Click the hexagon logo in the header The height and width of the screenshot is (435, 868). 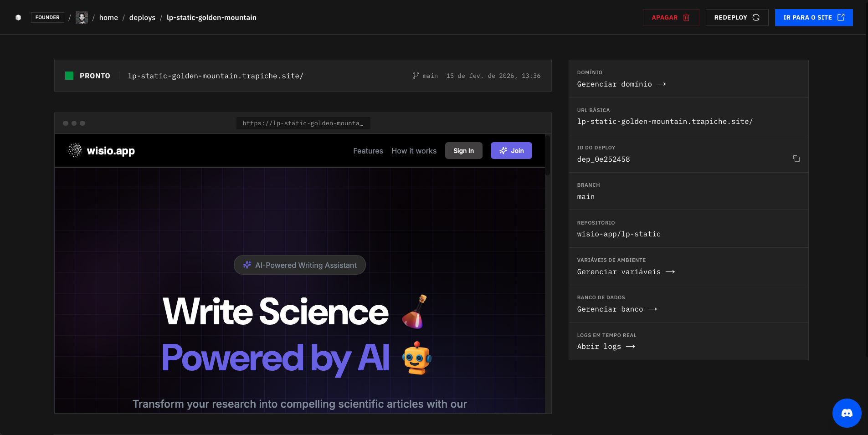[x=18, y=17]
